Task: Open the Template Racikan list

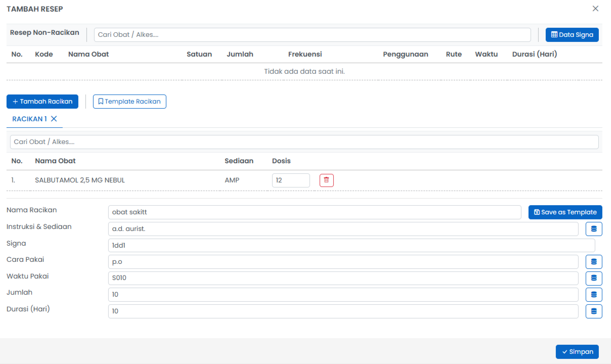Action: (x=129, y=102)
